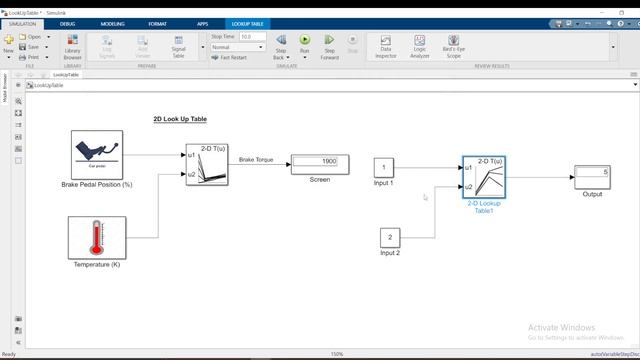Click the 2D Look Up Table annotation

[x=180, y=119]
